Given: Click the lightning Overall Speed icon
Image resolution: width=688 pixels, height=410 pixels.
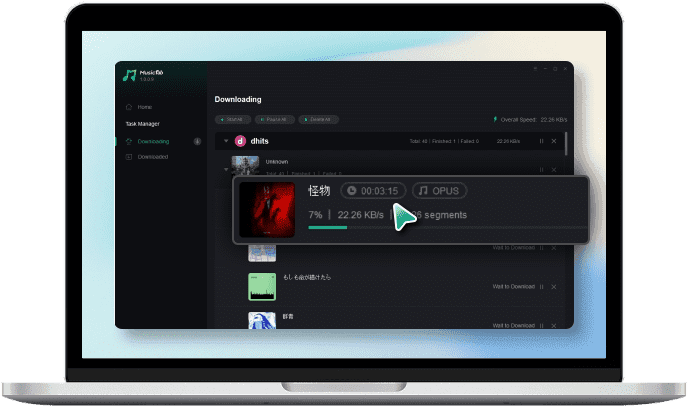Looking at the screenshot, I should 495,119.
